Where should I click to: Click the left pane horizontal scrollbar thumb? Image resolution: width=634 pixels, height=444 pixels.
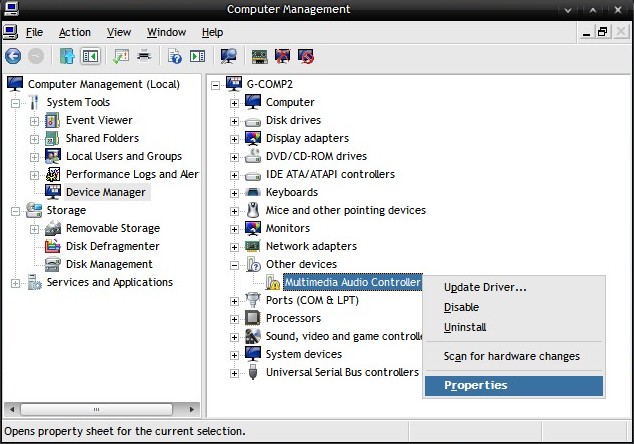click(x=97, y=409)
